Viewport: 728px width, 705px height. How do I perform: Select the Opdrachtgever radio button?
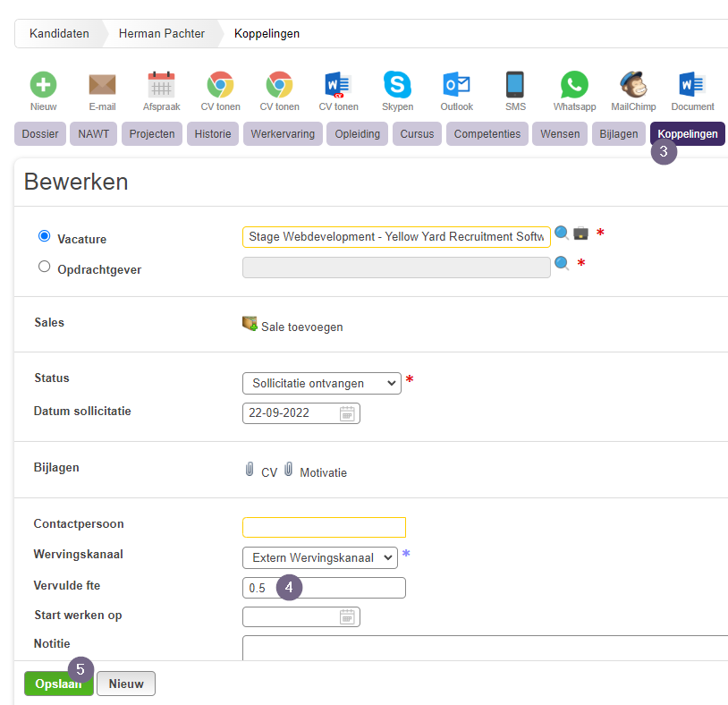pos(44,267)
